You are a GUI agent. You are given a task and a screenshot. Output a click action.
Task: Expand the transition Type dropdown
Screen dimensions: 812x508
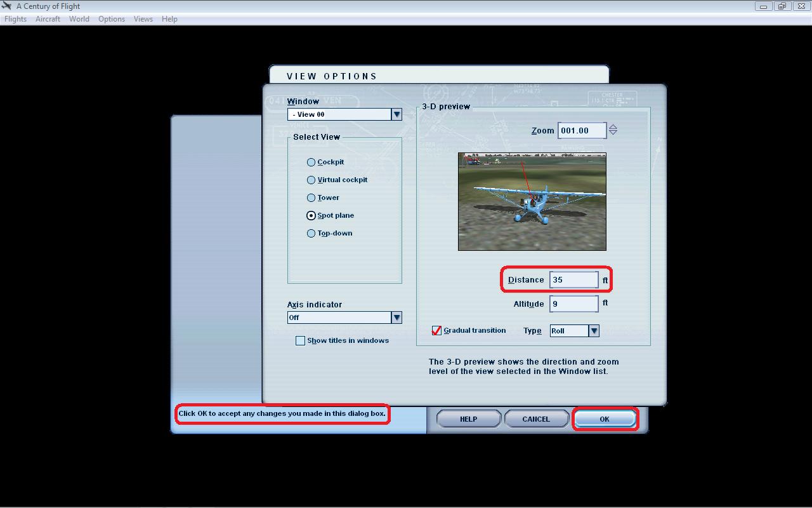(594, 331)
